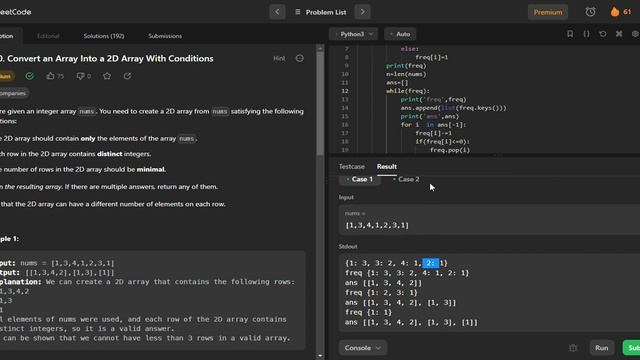Select the Result tab
This screenshot has width=640, height=360.
[387, 167]
